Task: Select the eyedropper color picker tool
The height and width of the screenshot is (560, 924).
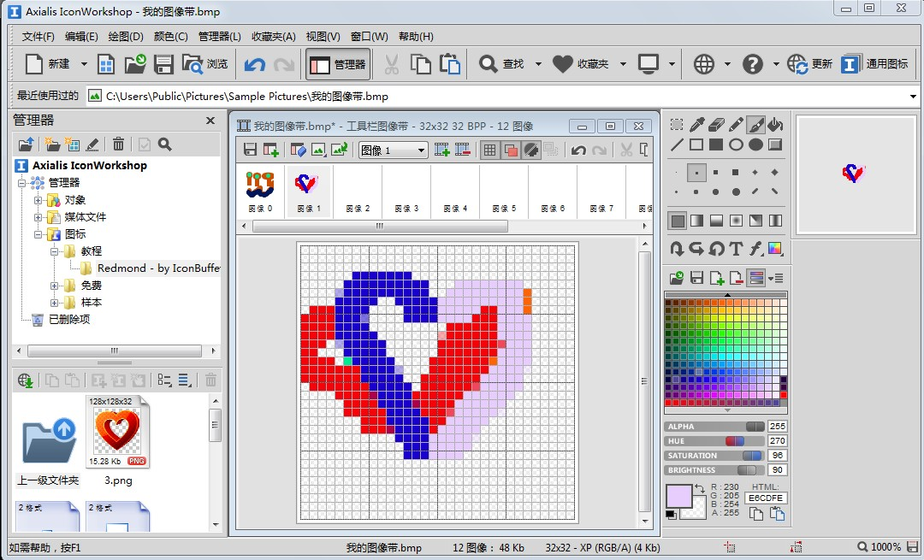Action: 696,125
